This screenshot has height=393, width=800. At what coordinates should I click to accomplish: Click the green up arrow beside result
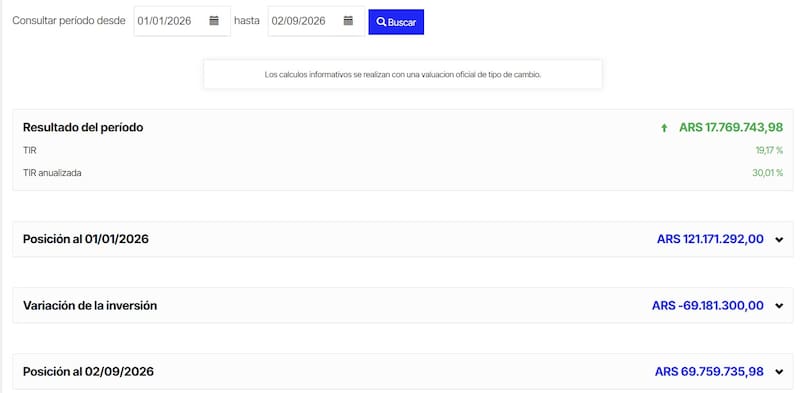coord(664,128)
